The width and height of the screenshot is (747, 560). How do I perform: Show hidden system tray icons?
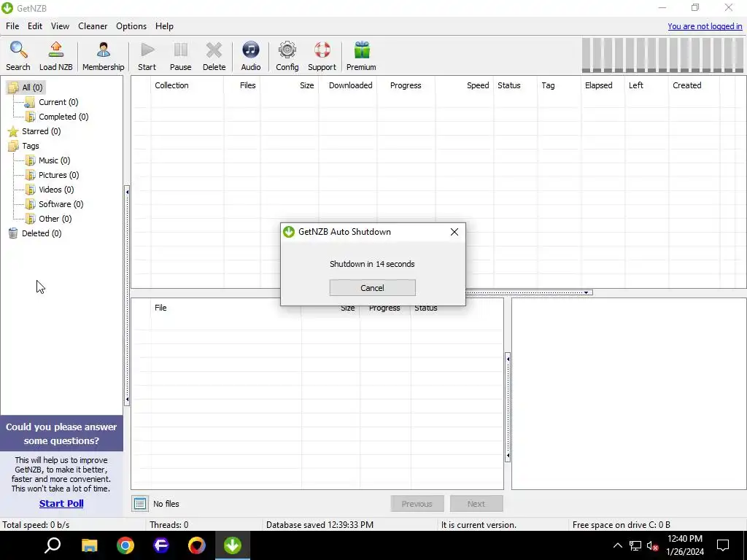point(617,545)
